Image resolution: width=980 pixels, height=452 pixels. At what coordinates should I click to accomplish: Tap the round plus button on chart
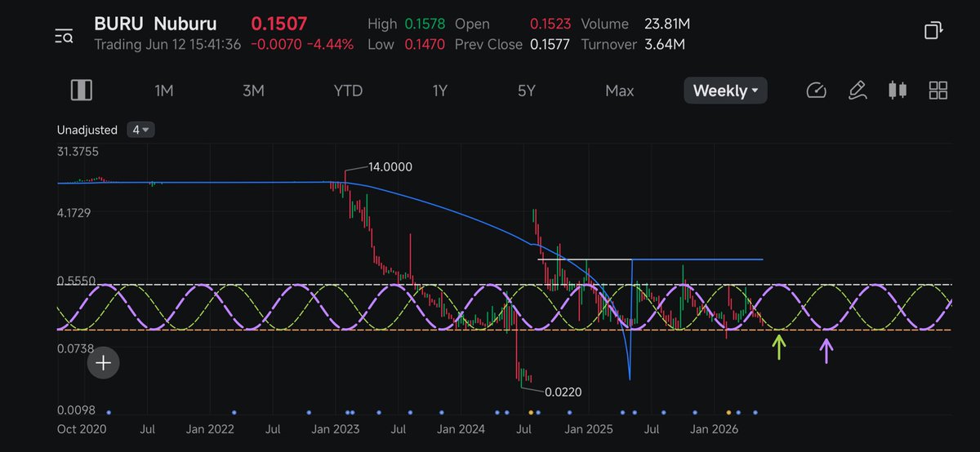104,363
